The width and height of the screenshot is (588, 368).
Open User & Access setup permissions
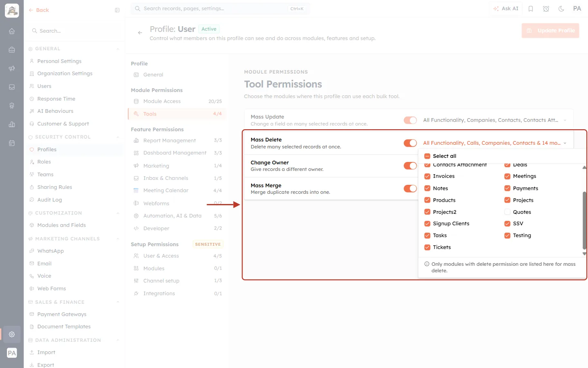[x=177, y=256]
